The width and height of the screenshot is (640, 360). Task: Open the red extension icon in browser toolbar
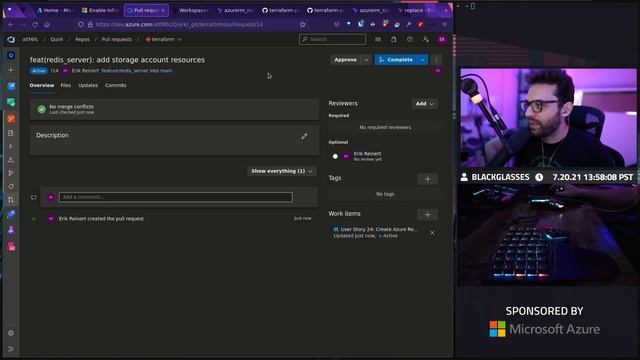click(420, 24)
